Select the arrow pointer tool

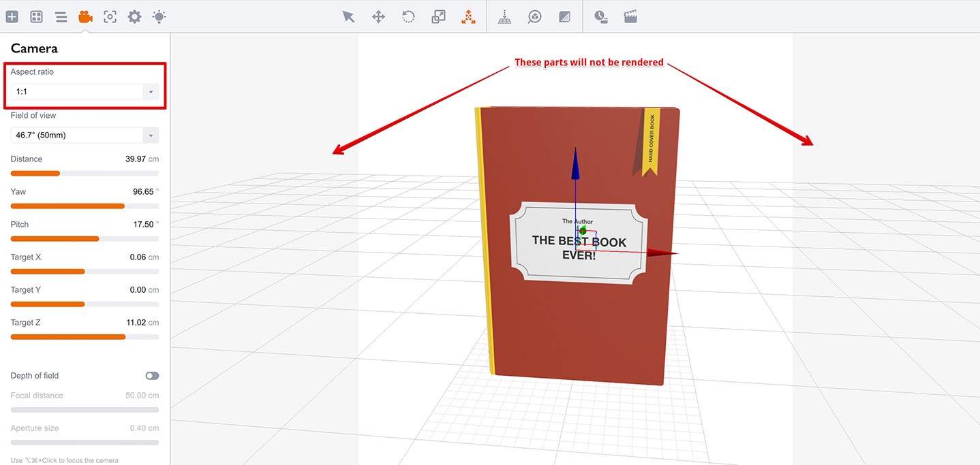coord(349,17)
